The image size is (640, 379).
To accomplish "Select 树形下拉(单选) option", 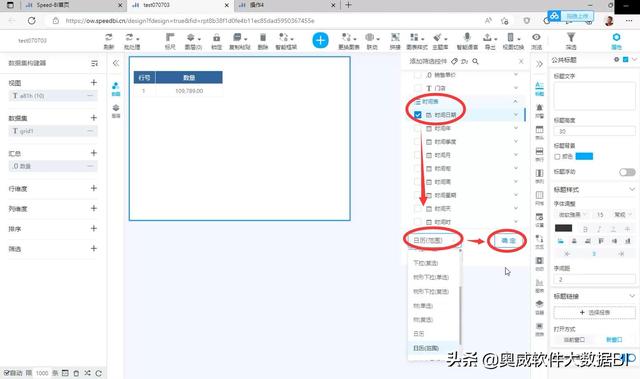I will pos(431,277).
